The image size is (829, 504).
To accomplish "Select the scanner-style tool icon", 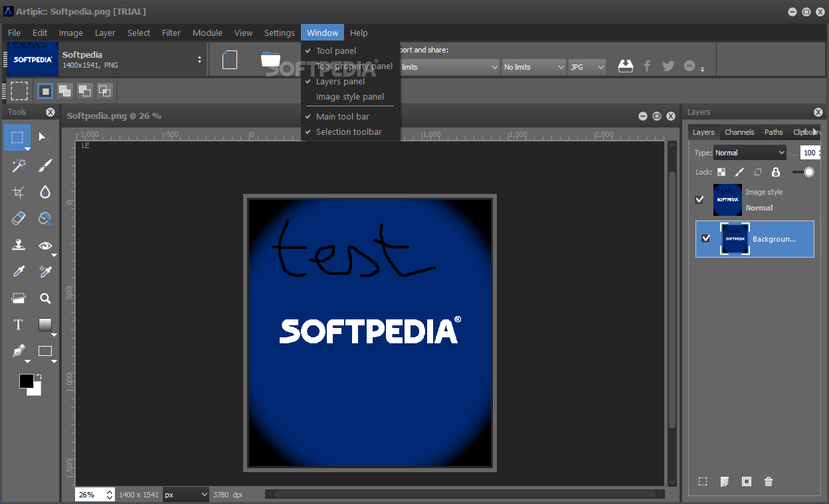I will click(x=19, y=298).
